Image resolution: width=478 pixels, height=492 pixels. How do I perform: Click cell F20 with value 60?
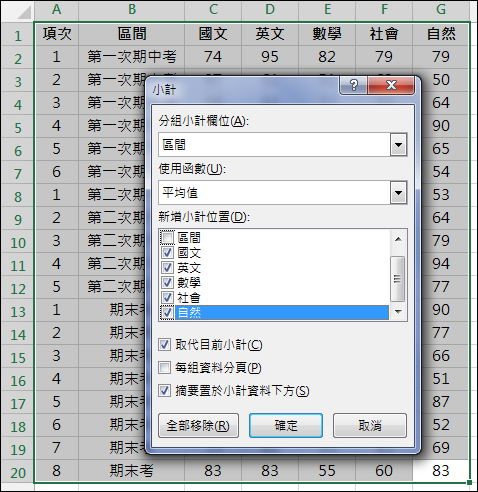384,471
